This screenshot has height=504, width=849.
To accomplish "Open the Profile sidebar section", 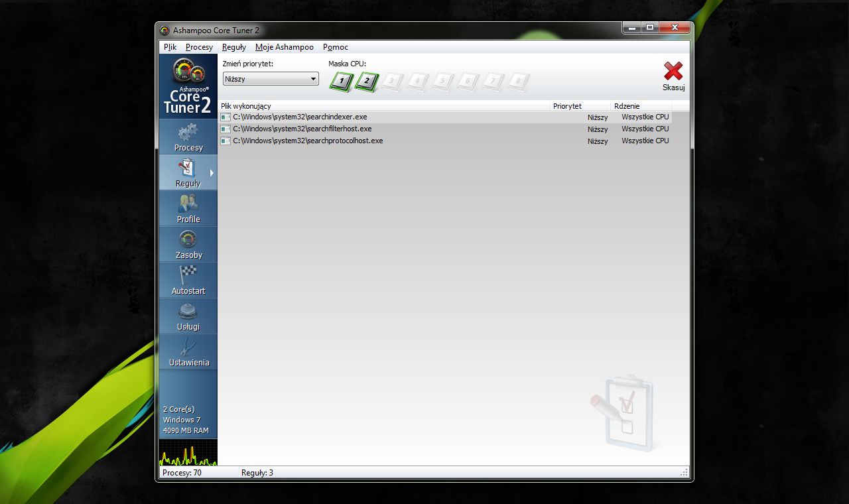I will pos(188,208).
